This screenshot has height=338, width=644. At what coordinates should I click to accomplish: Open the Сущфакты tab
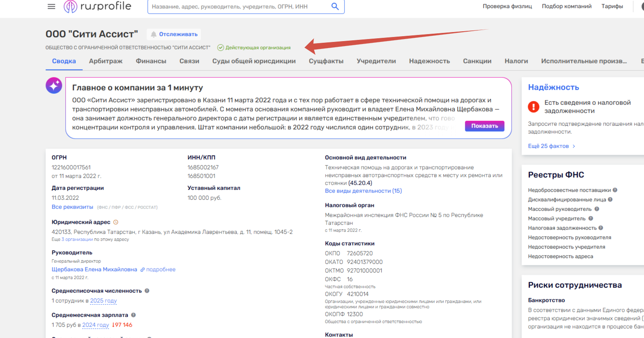326,61
